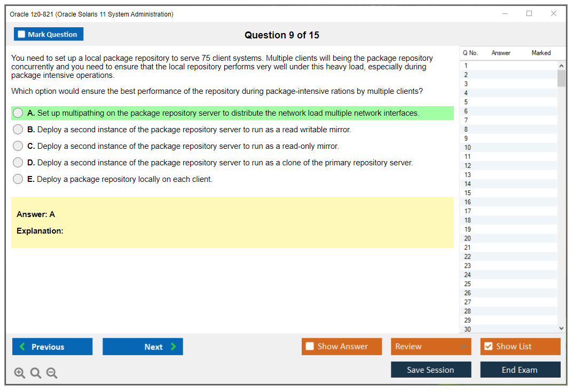
Task: Advance with the Next button
Action: (x=143, y=347)
